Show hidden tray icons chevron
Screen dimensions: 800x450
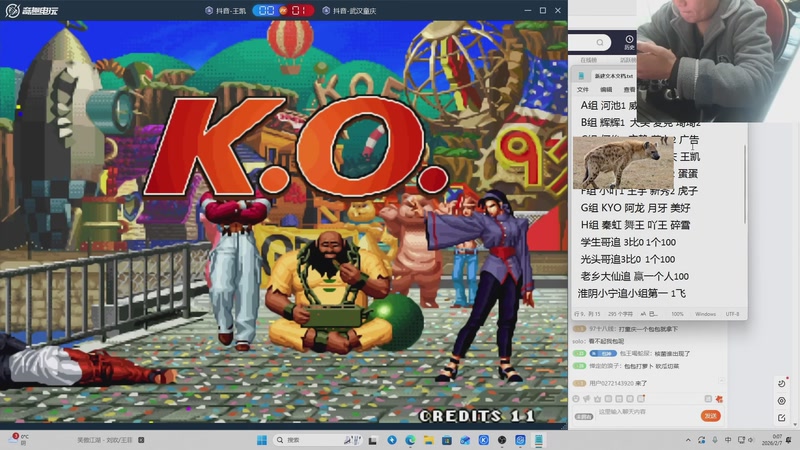688,440
